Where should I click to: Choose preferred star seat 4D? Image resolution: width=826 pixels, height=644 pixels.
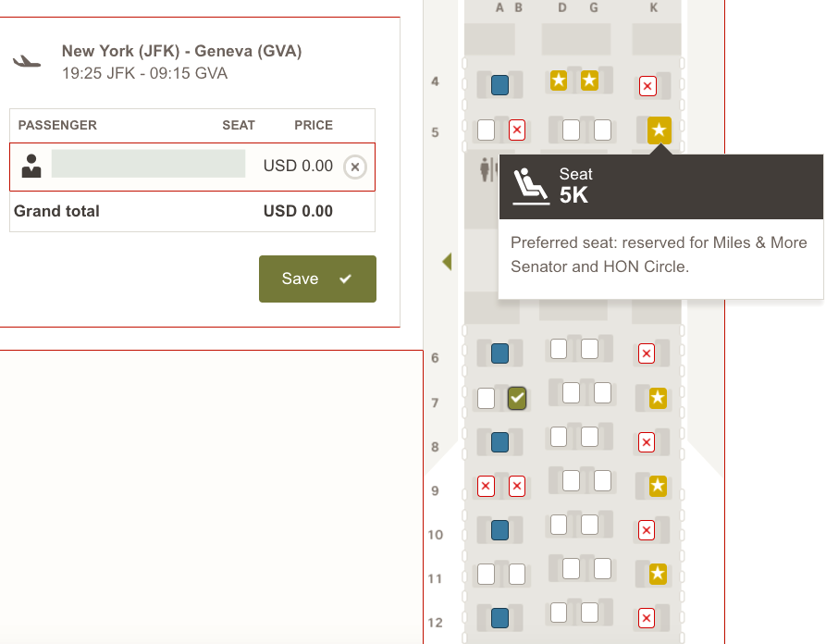coord(559,80)
